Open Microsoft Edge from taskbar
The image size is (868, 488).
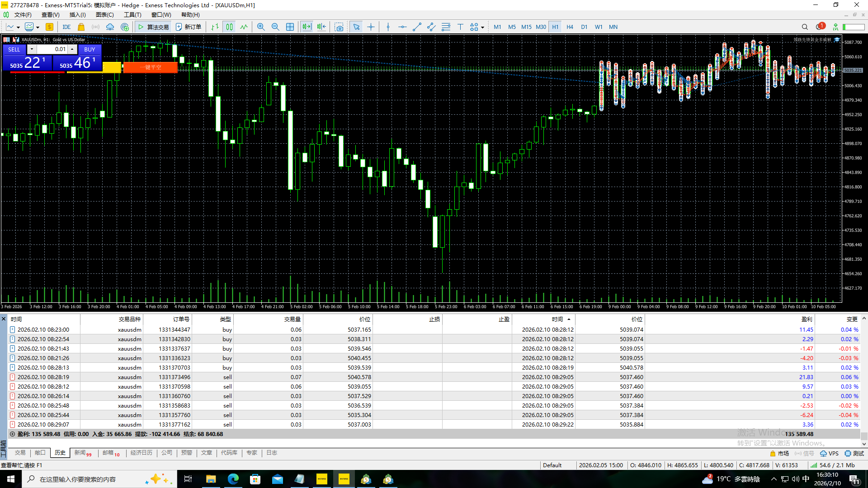(x=233, y=479)
